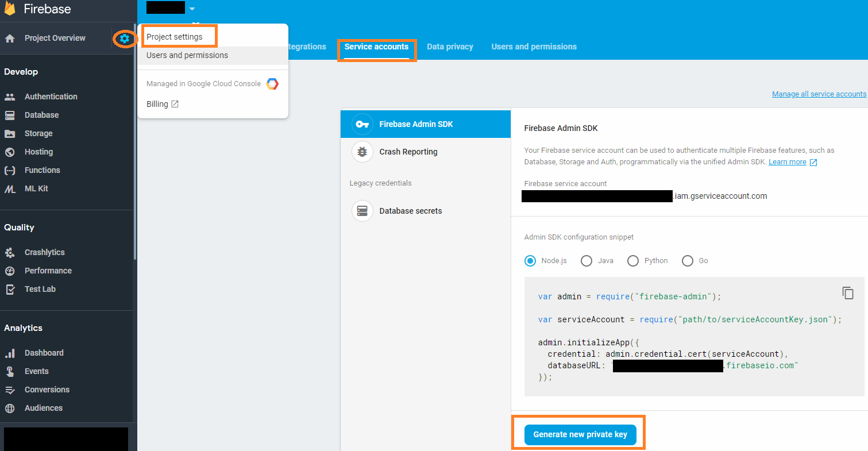Click the Database icon in sidebar
Image resolution: width=868 pixels, height=451 pixels.
(x=10, y=115)
